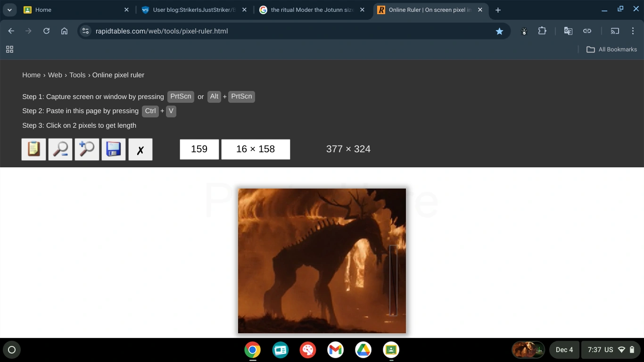Screen dimensions: 644x362
Task: Open Chrome three-dot menu
Action: tap(633, 31)
